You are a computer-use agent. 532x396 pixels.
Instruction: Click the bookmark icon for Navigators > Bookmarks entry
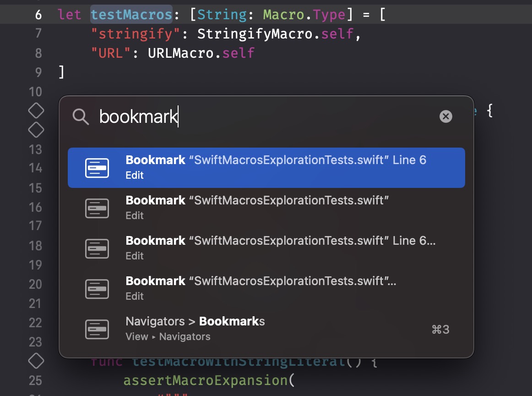tap(97, 329)
